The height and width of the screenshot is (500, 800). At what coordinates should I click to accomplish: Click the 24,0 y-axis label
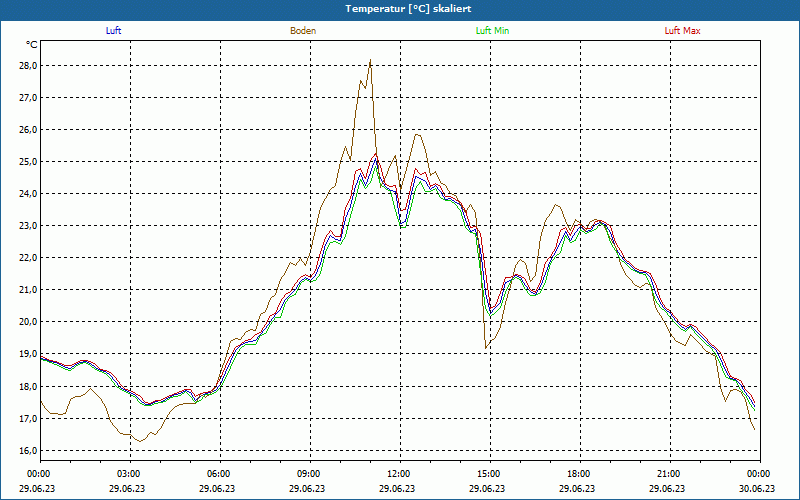click(x=28, y=194)
